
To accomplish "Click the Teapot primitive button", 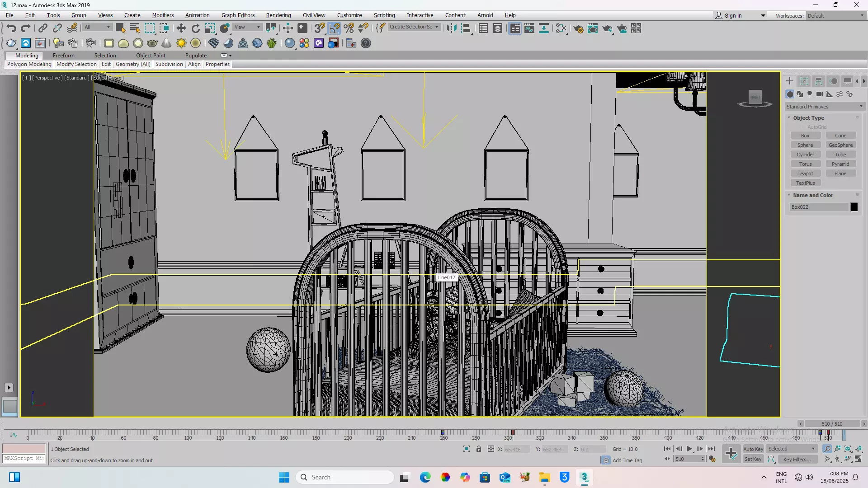I will click(805, 174).
